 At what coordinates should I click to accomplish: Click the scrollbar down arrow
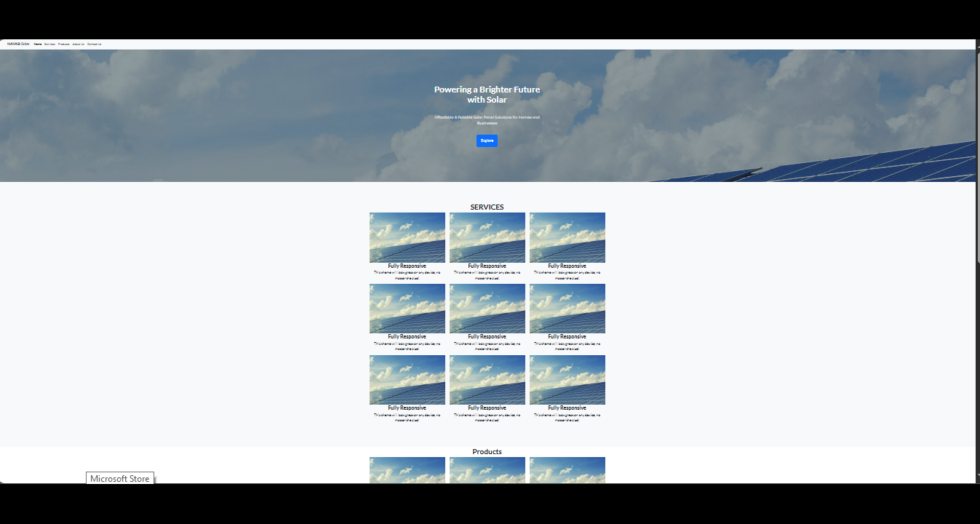pyautogui.click(x=978, y=476)
